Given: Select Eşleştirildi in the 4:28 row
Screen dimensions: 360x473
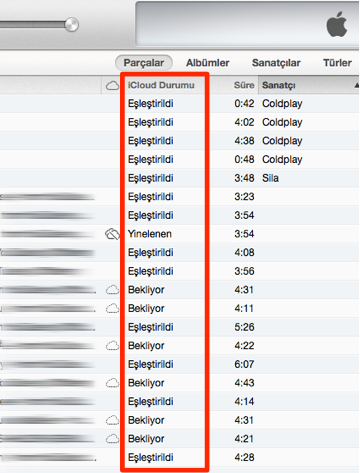Looking at the screenshot, I should 151,457.
